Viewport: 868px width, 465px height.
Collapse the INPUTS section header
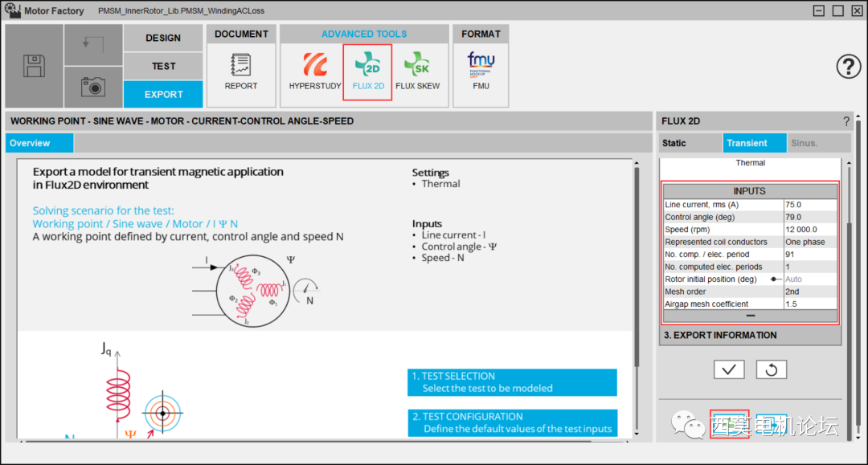pos(750,191)
